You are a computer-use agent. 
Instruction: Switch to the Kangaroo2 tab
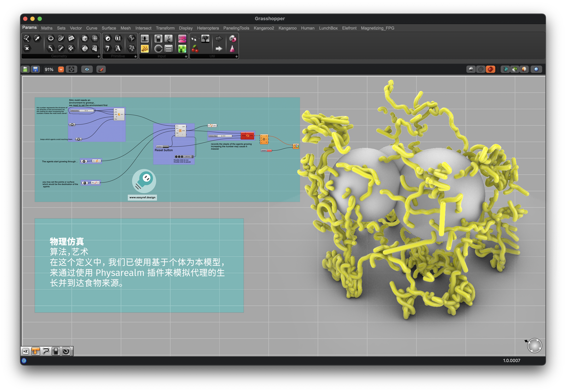coord(264,28)
